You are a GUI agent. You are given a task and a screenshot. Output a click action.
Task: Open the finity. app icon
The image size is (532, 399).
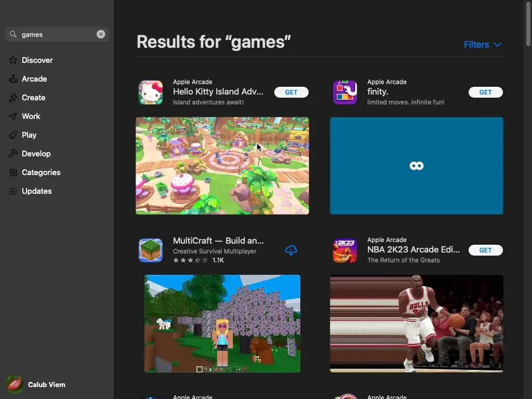(345, 92)
